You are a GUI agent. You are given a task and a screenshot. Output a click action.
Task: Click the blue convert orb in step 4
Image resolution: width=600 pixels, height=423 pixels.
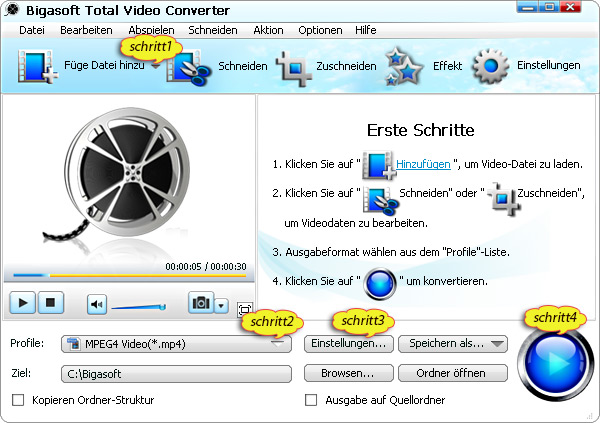380,284
